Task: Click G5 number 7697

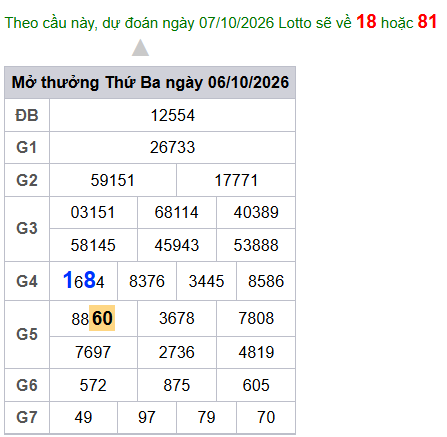Action: pos(93,352)
